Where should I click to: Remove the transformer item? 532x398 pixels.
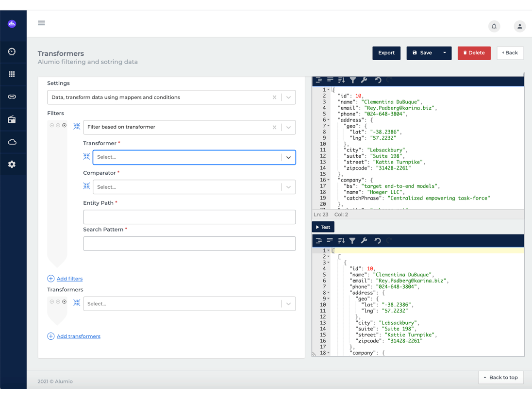(x=65, y=301)
